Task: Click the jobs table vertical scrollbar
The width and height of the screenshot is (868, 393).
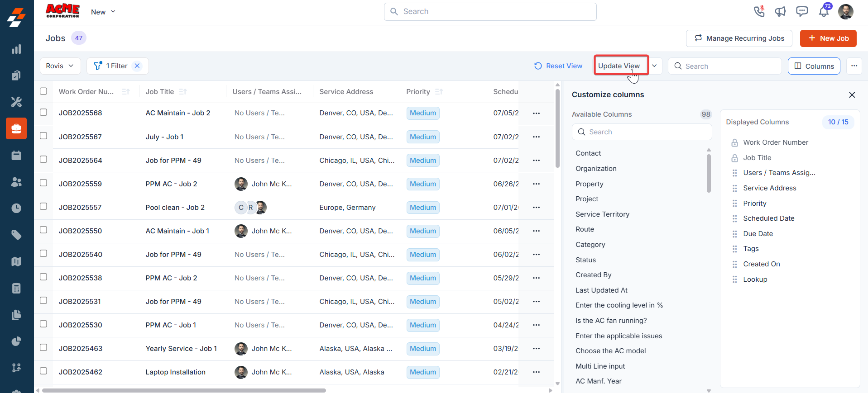Action: pyautogui.click(x=557, y=128)
